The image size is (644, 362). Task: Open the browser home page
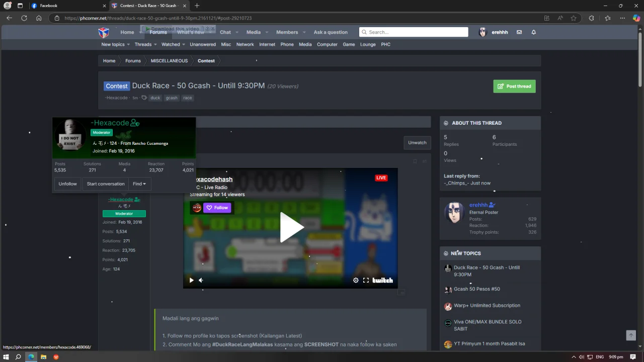pos(39,18)
